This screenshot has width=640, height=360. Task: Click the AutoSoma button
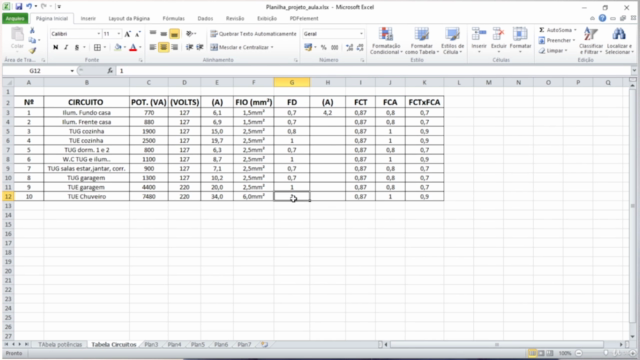(x=558, y=30)
